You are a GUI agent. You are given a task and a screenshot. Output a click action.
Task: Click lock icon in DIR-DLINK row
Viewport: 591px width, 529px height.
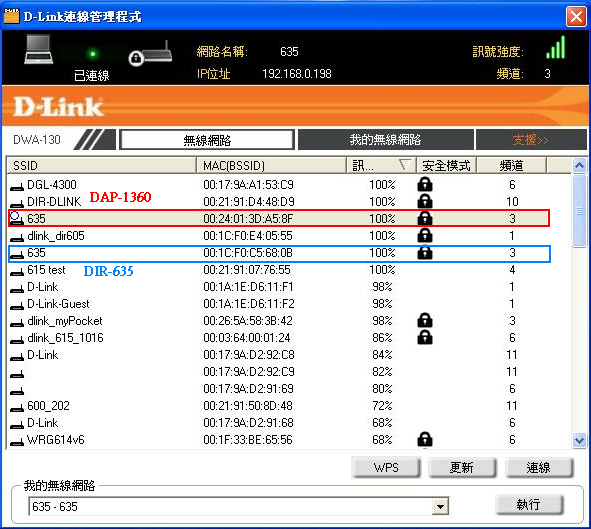425,201
